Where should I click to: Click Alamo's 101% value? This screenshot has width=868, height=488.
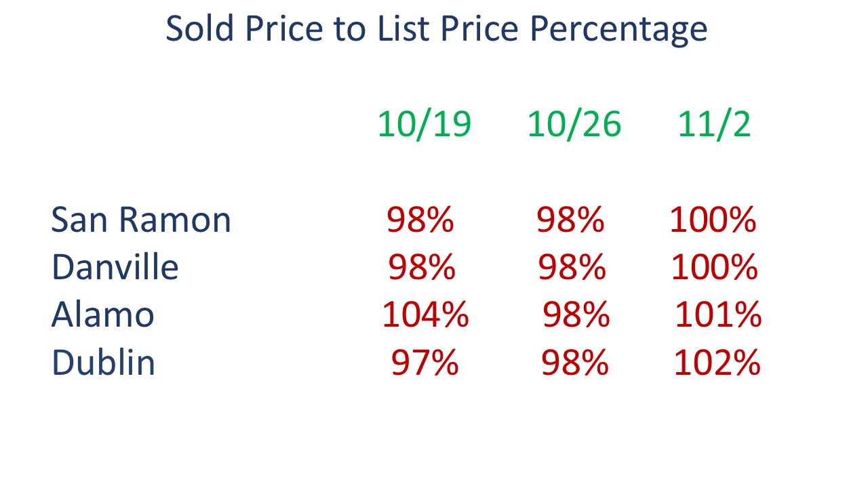pyautogui.click(x=718, y=315)
